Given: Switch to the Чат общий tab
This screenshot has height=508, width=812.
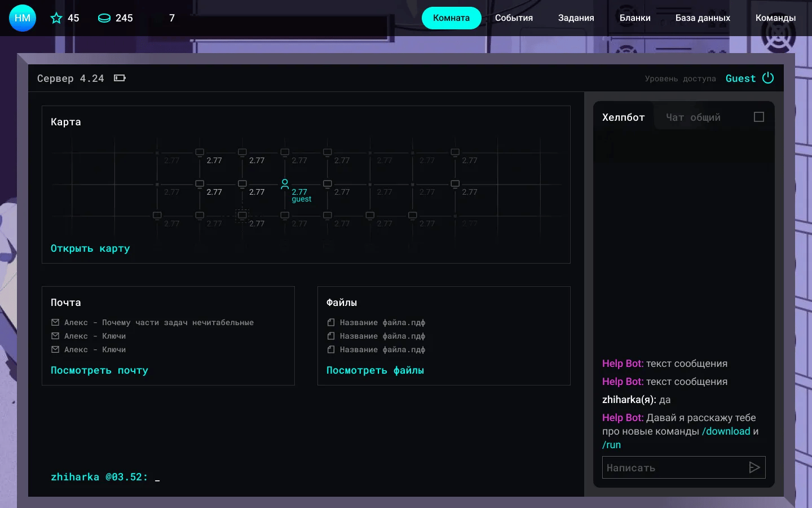Looking at the screenshot, I should tap(692, 117).
